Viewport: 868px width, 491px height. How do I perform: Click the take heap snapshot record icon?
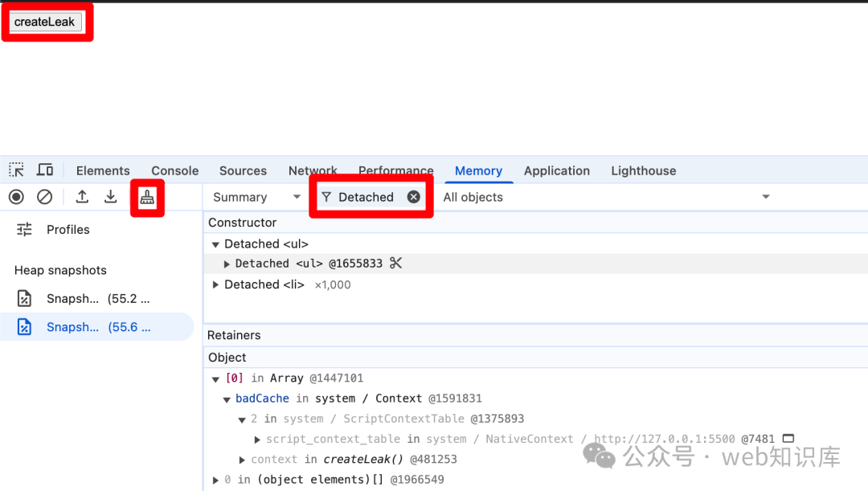(x=16, y=197)
